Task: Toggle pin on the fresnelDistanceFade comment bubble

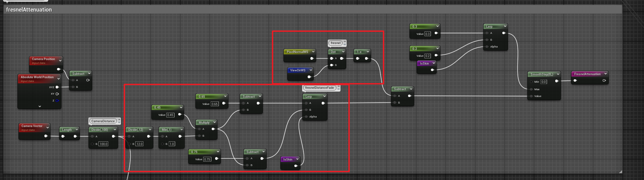Action: (x=339, y=87)
